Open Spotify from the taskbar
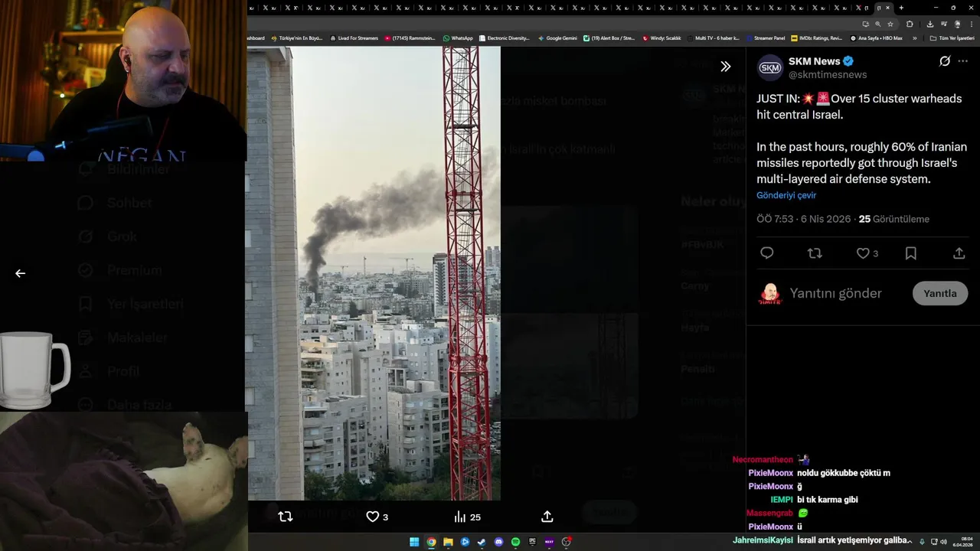980x551 pixels. (515, 542)
